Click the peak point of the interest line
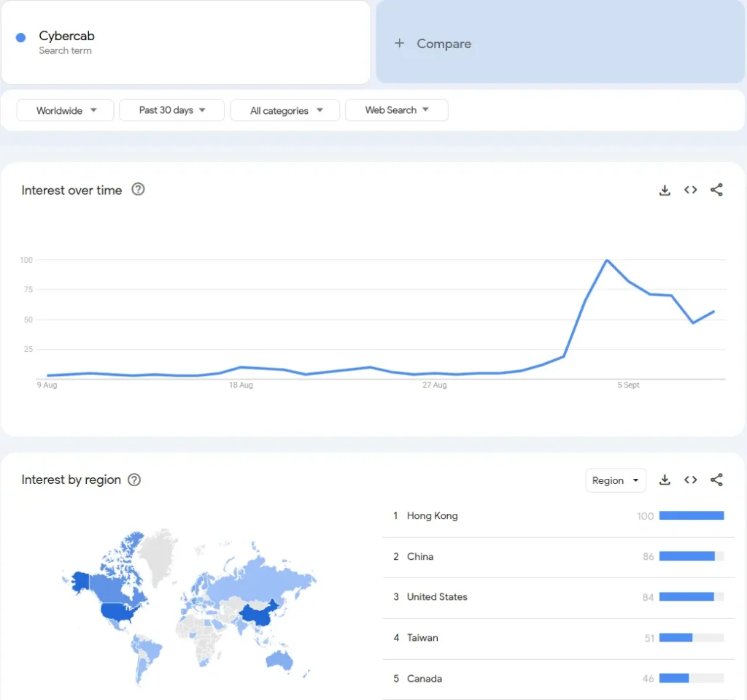The width and height of the screenshot is (747, 700). 606,261
